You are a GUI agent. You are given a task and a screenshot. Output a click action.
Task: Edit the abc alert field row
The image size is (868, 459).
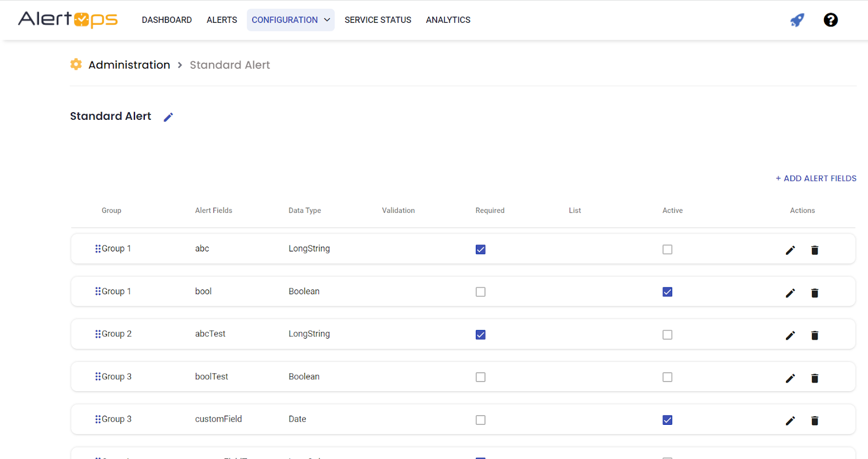790,250
